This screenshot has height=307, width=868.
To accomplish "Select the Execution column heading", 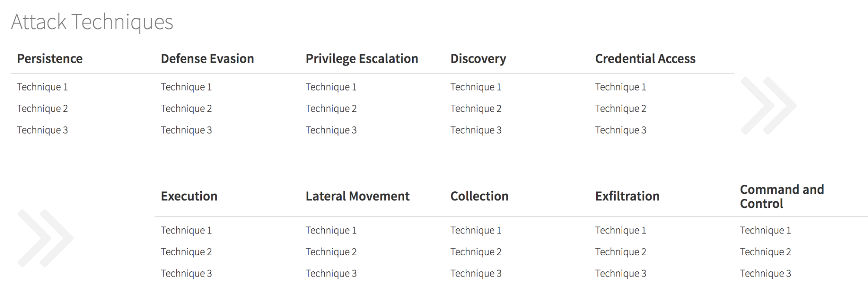I will click(x=189, y=196).
